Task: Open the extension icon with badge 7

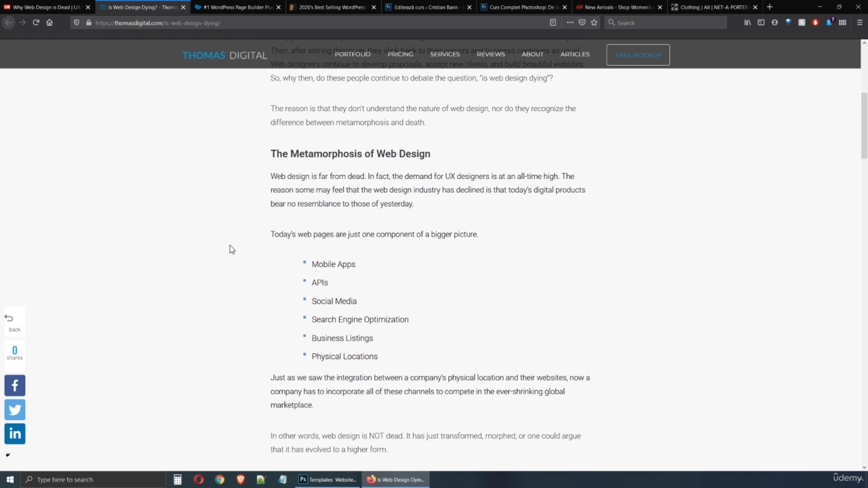Action: 829,22
